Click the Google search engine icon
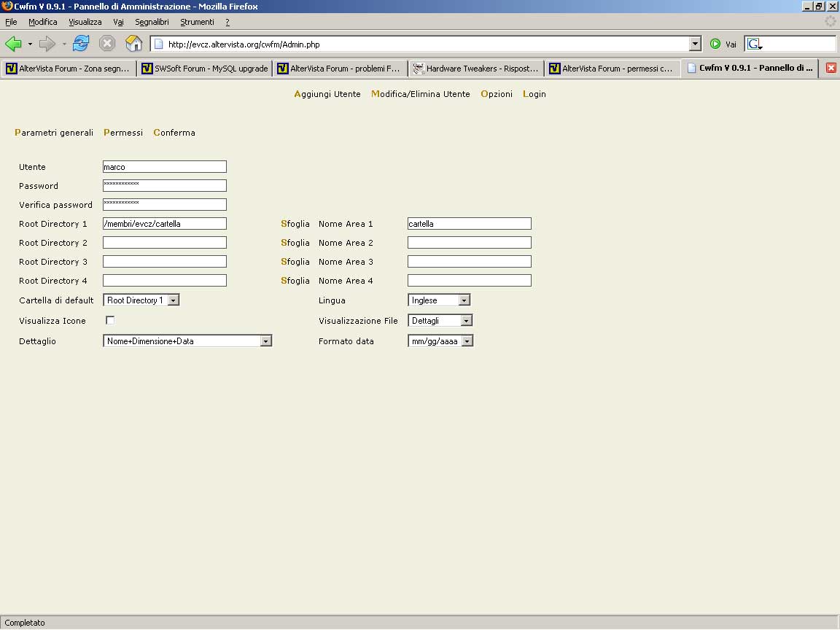840x630 pixels. click(x=754, y=44)
